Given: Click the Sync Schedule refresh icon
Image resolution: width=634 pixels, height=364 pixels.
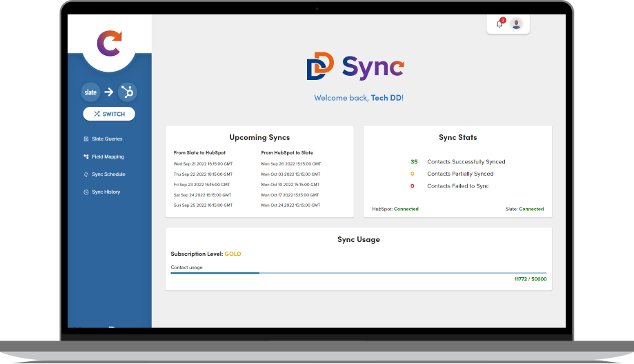Looking at the screenshot, I should tap(86, 174).
